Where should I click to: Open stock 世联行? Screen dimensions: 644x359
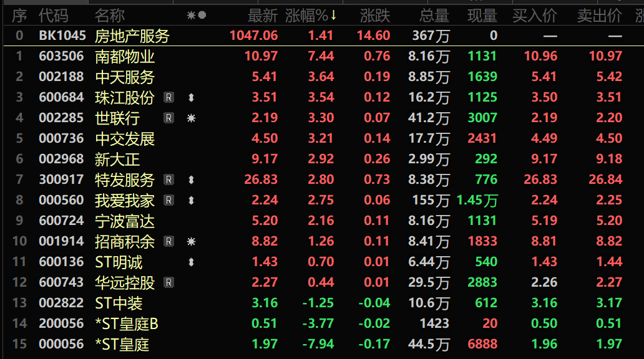(x=117, y=118)
